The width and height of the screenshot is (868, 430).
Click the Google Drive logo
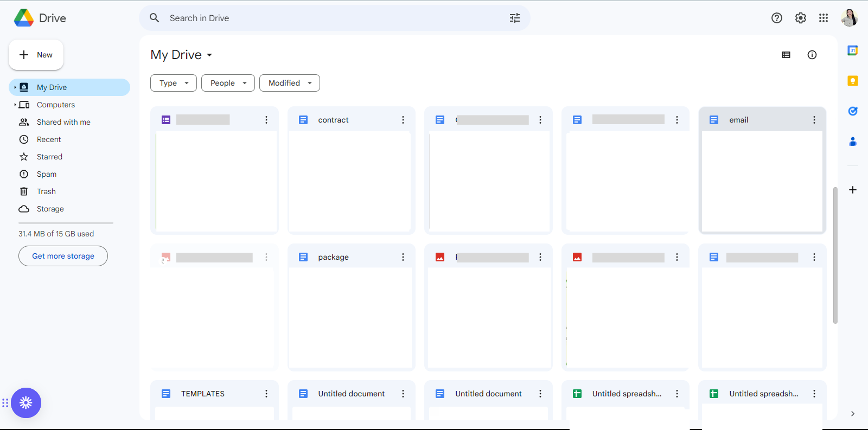[24, 18]
